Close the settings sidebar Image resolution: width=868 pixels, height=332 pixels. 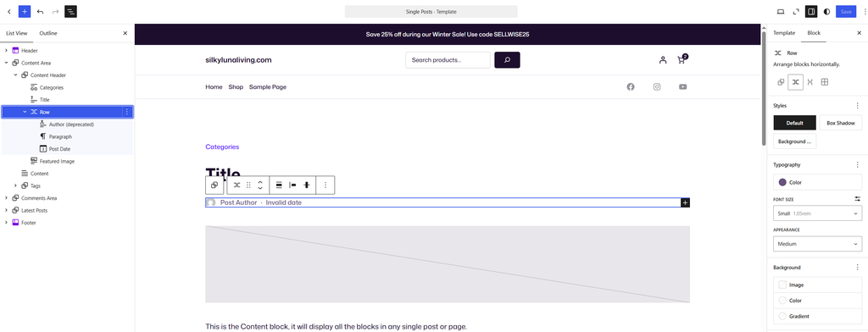pyautogui.click(x=859, y=33)
